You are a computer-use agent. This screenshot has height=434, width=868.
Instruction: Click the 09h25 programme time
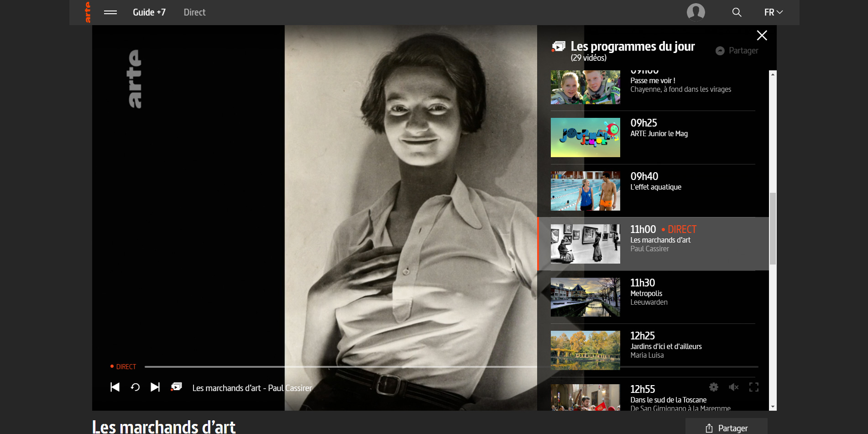point(643,123)
